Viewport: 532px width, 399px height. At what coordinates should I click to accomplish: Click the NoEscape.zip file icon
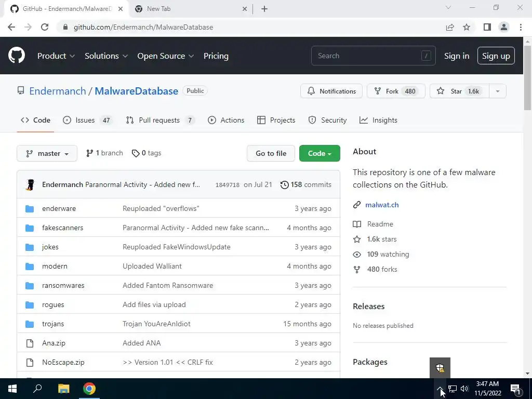pos(30,362)
